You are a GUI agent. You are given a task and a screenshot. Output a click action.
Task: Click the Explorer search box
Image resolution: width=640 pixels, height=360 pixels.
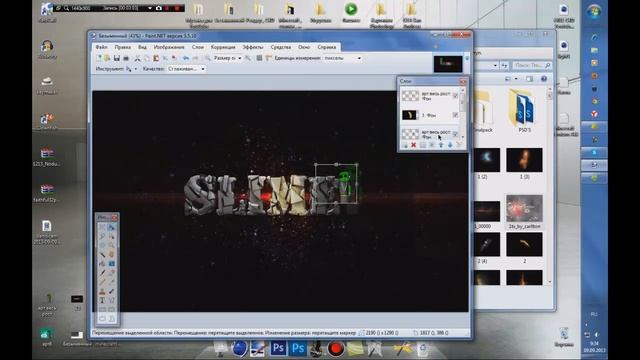(531, 65)
